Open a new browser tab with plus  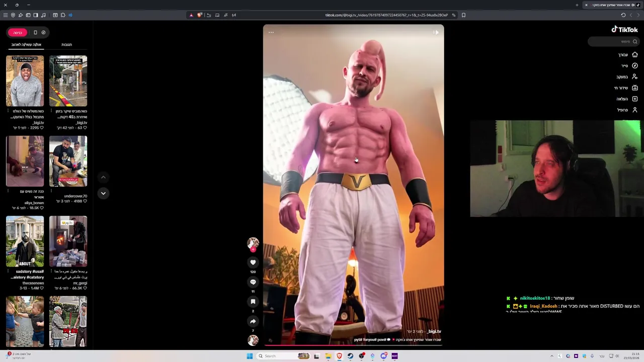point(577,5)
